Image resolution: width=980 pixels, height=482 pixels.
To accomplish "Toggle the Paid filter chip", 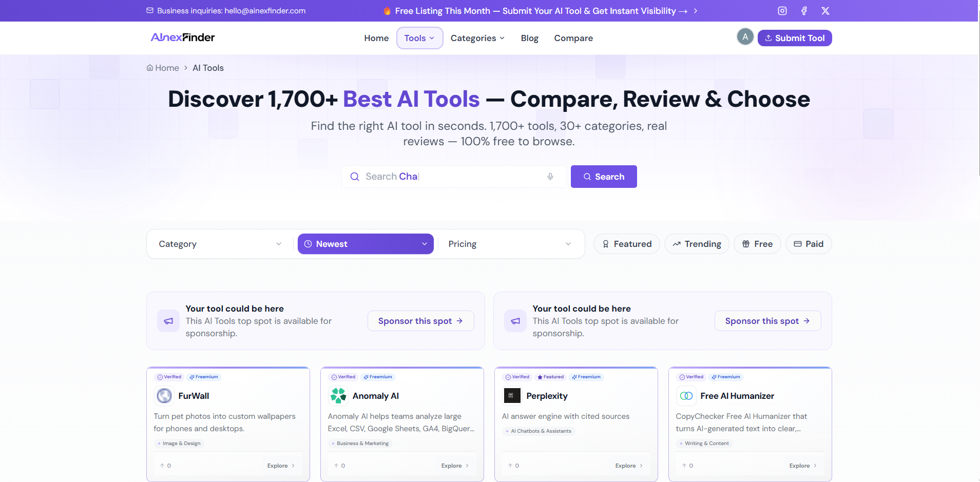I will [x=809, y=244].
